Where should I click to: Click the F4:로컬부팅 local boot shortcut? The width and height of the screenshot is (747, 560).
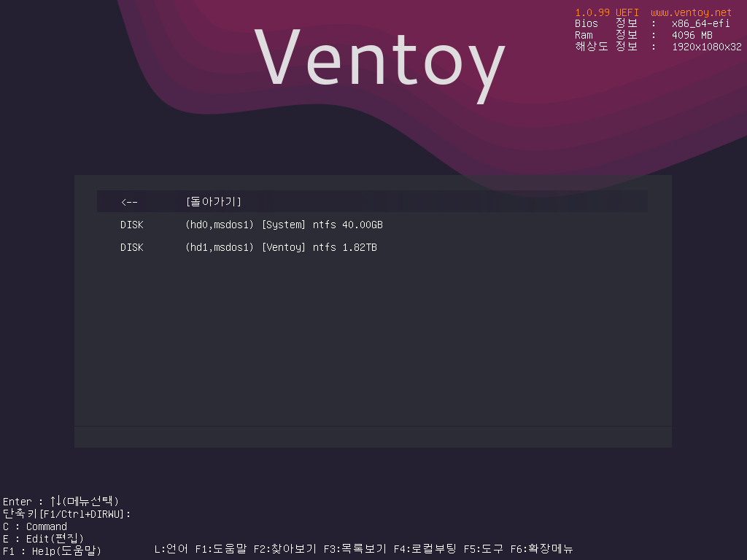tap(425, 549)
